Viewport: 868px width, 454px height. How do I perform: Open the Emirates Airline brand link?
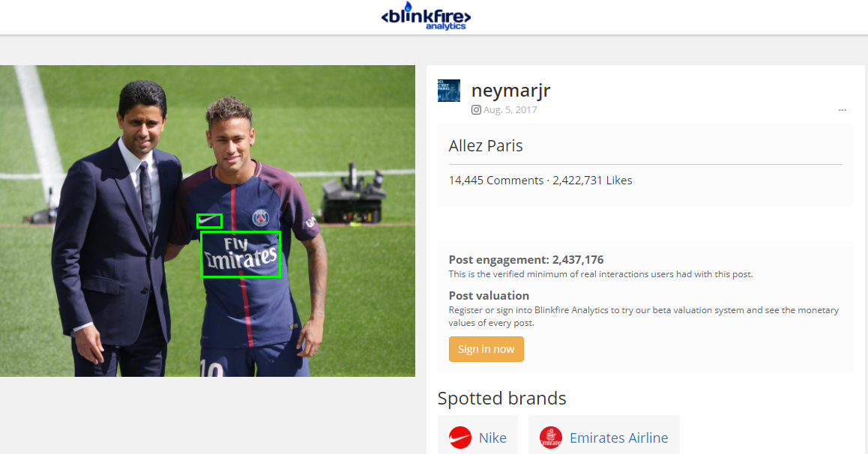coord(618,438)
